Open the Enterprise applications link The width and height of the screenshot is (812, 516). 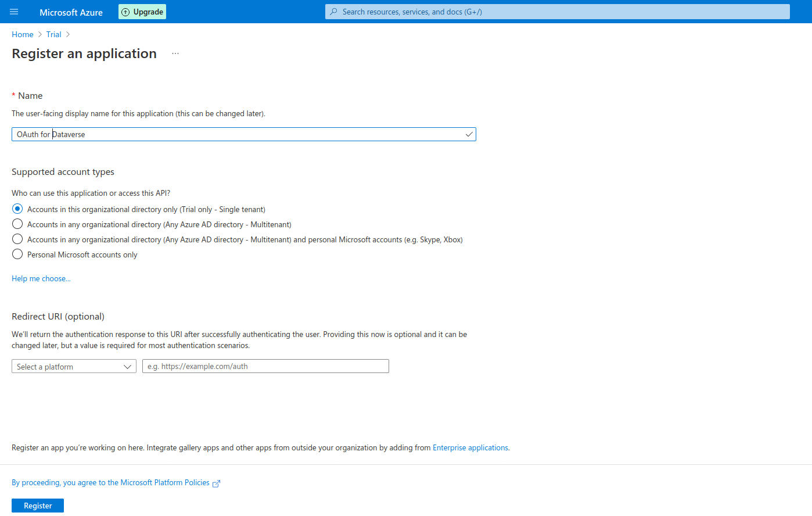pyautogui.click(x=470, y=447)
